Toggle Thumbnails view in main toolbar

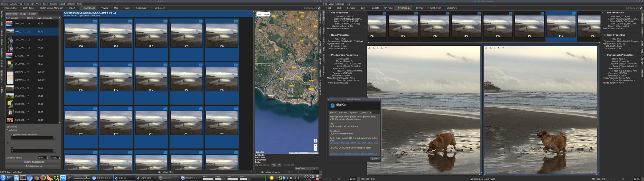point(88,8)
